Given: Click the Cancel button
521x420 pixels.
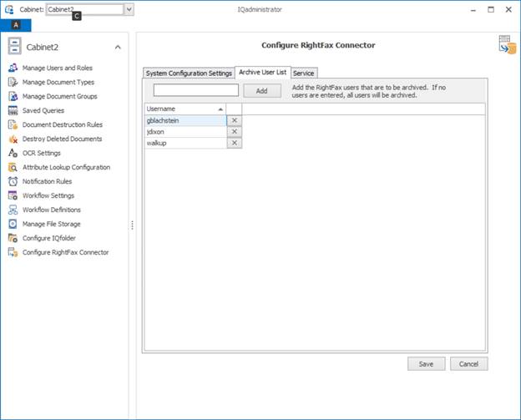Looking at the screenshot, I should (x=469, y=364).
